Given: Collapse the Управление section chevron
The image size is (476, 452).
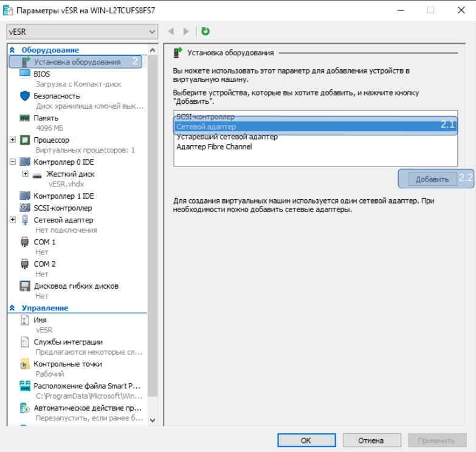Looking at the screenshot, I should (12, 308).
